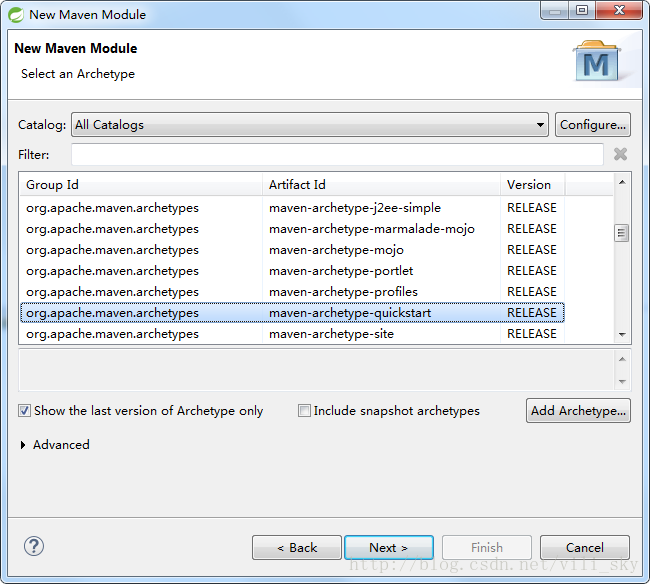
Task: Click Group Id of maven-archetype-site row
Action: (x=112, y=334)
